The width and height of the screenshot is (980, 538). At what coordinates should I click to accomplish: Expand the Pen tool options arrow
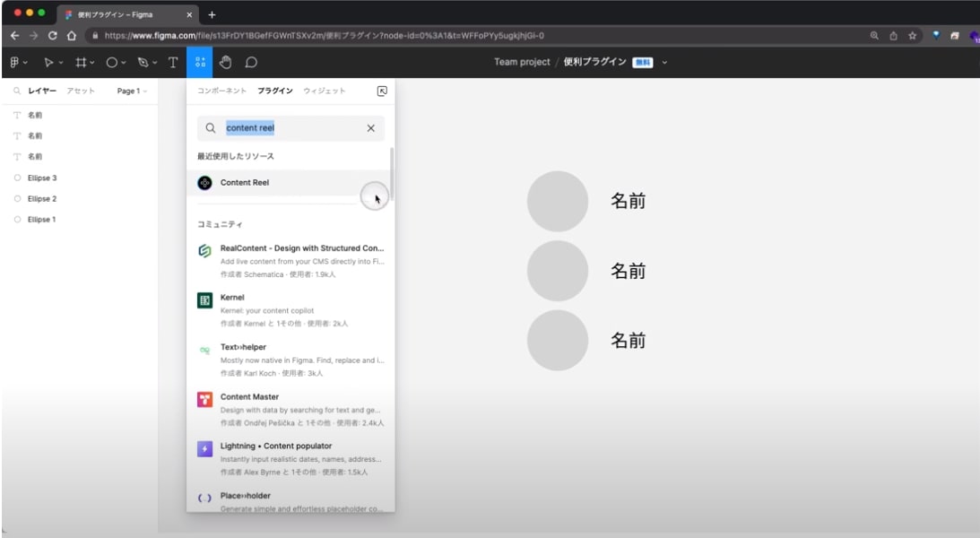tap(154, 63)
